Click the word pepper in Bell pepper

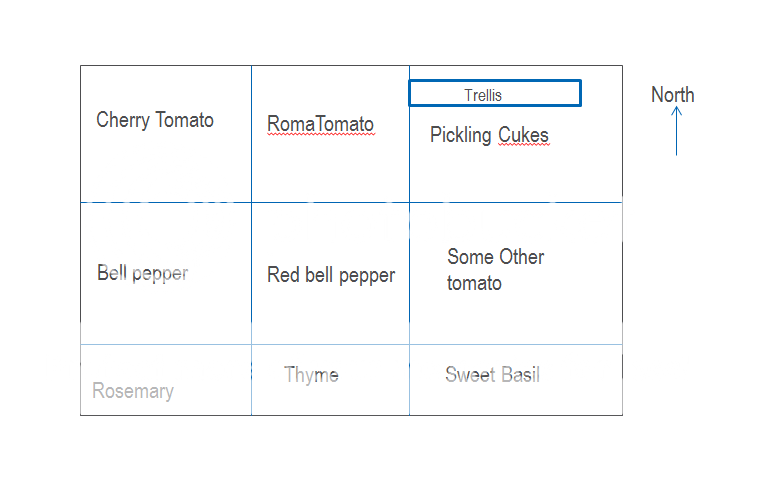click(x=160, y=274)
